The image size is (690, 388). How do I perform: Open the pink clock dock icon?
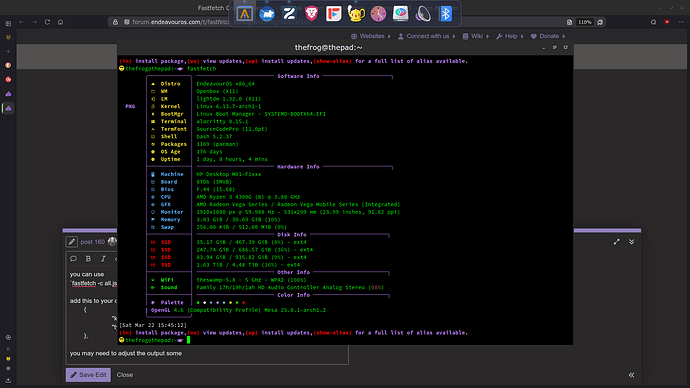[378, 14]
